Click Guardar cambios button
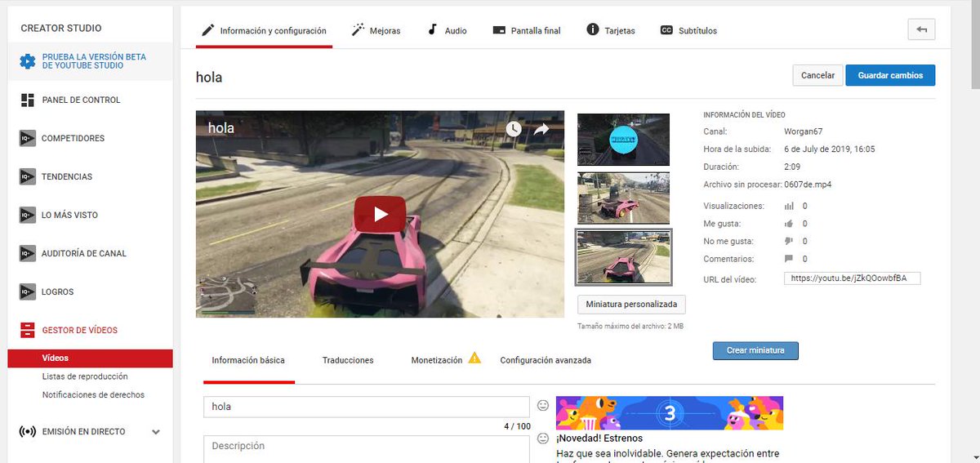Viewport: 980px width, 463px height. click(890, 75)
